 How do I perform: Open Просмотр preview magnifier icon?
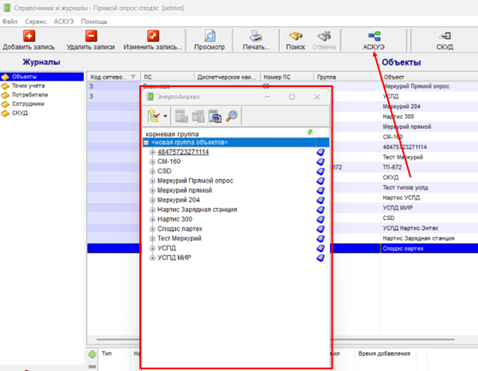[210, 36]
